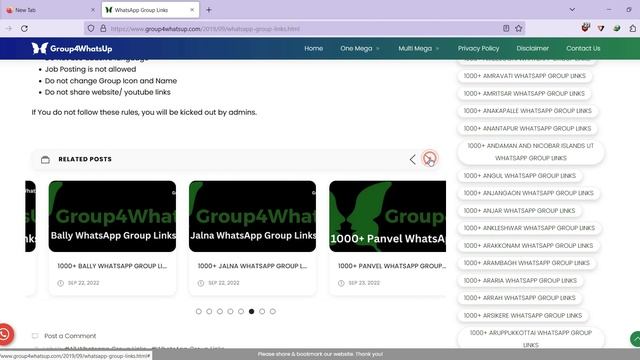This screenshot has height=360, width=640.
Task: Select second carousel pagination dot
Action: tap(209, 311)
